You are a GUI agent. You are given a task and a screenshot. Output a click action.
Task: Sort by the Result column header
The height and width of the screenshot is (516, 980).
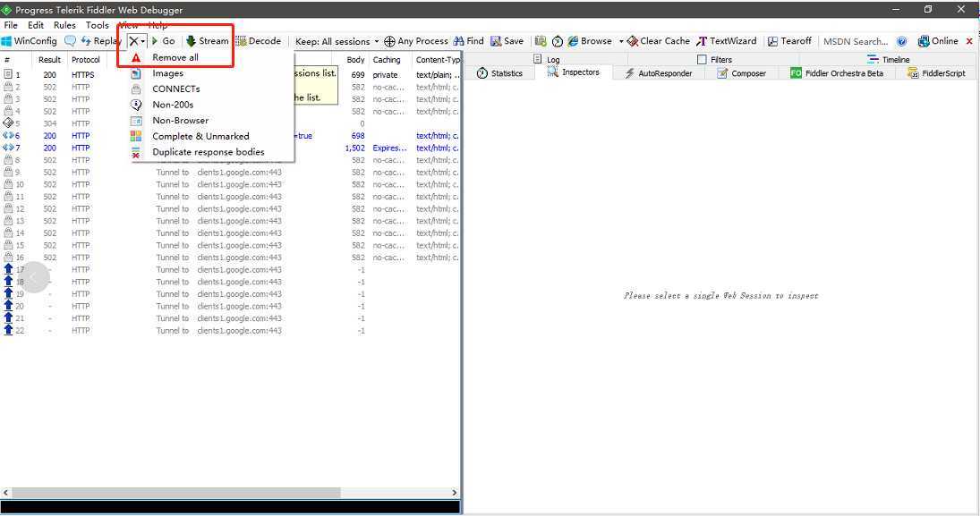pyautogui.click(x=49, y=60)
